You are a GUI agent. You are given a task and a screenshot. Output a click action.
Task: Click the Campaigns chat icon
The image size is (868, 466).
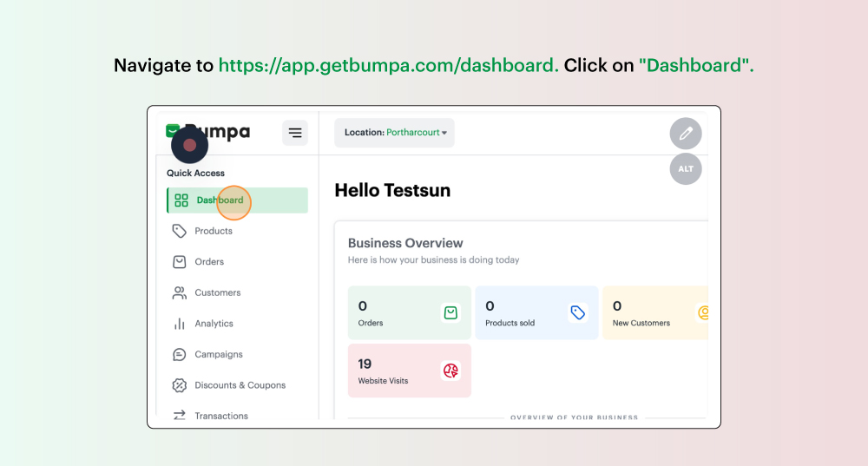point(180,354)
